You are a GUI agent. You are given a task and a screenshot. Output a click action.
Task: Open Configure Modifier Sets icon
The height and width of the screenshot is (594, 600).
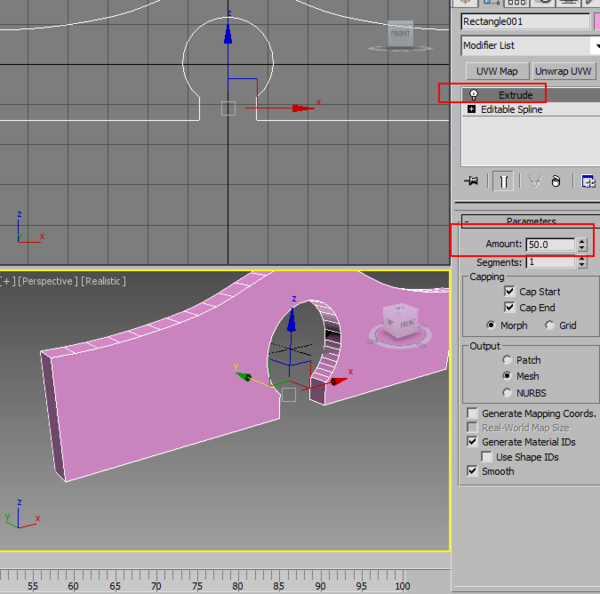(x=588, y=181)
